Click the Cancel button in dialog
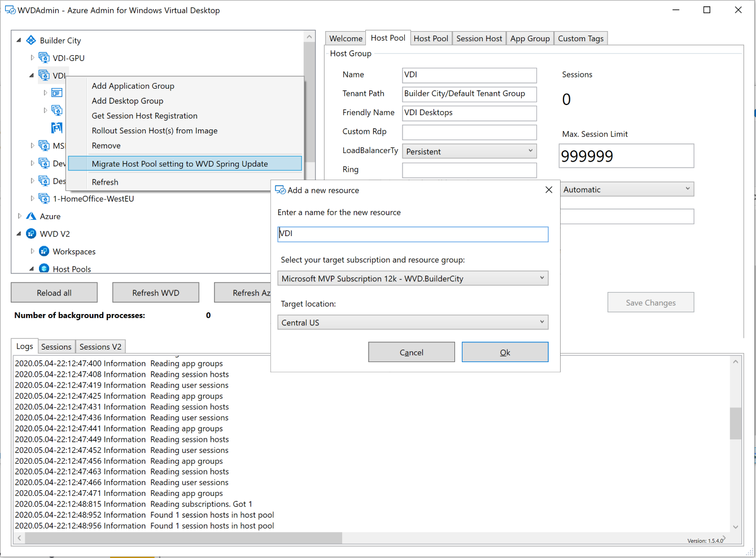 click(411, 352)
